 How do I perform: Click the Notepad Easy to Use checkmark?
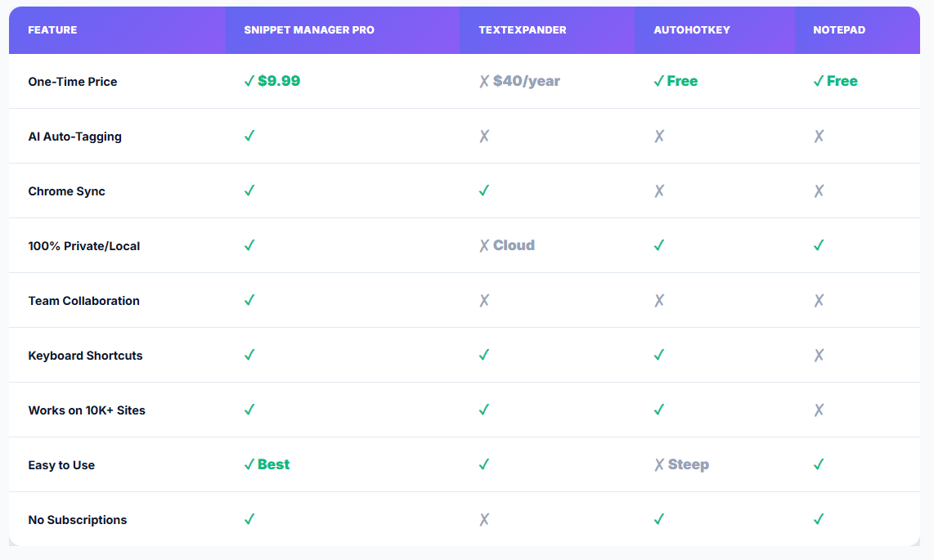[x=819, y=464]
